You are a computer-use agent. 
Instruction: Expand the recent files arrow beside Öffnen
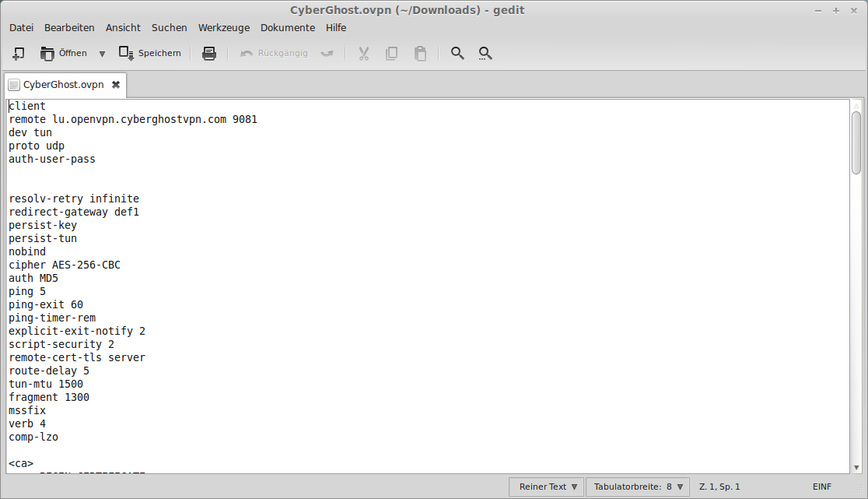[x=102, y=54]
